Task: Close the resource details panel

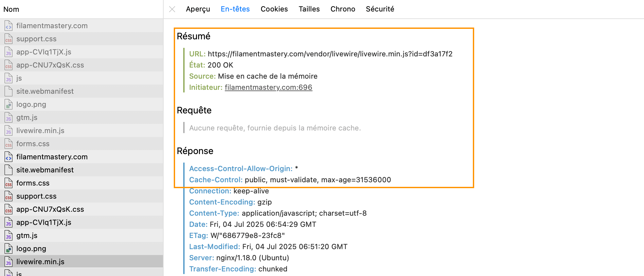Action: pyautogui.click(x=172, y=9)
